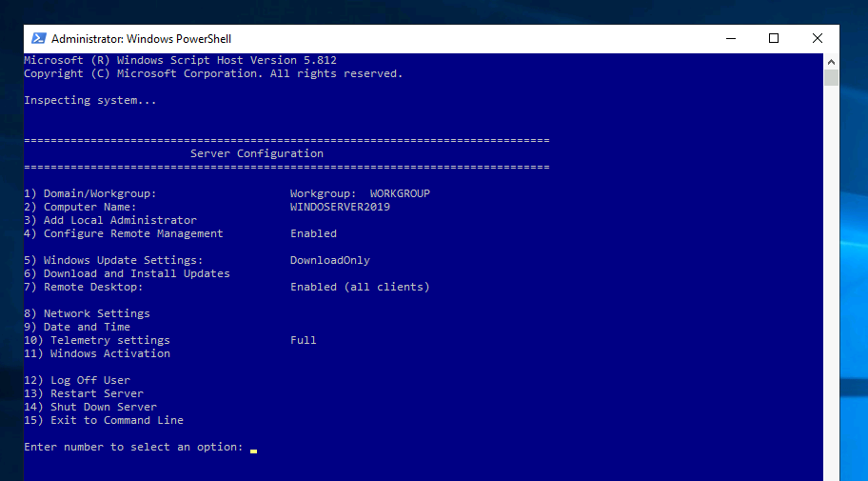Close the Administrator PowerShell window
This screenshot has height=481, width=868.
click(817, 38)
